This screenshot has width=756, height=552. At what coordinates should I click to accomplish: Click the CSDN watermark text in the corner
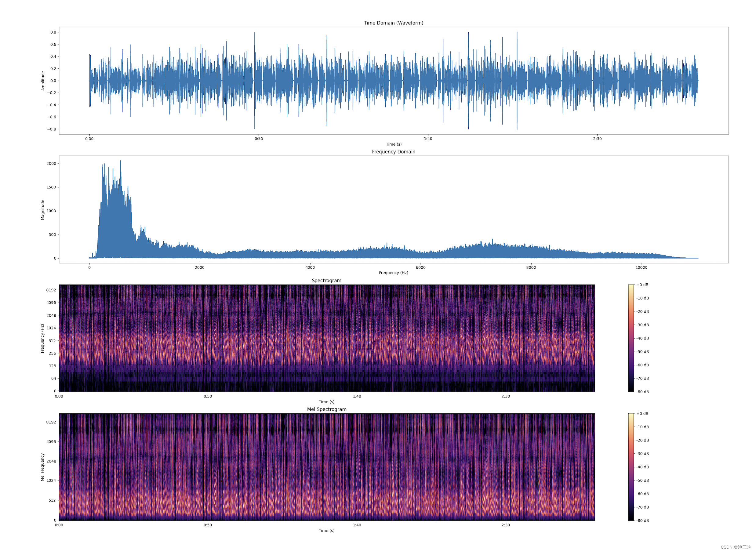(x=736, y=547)
